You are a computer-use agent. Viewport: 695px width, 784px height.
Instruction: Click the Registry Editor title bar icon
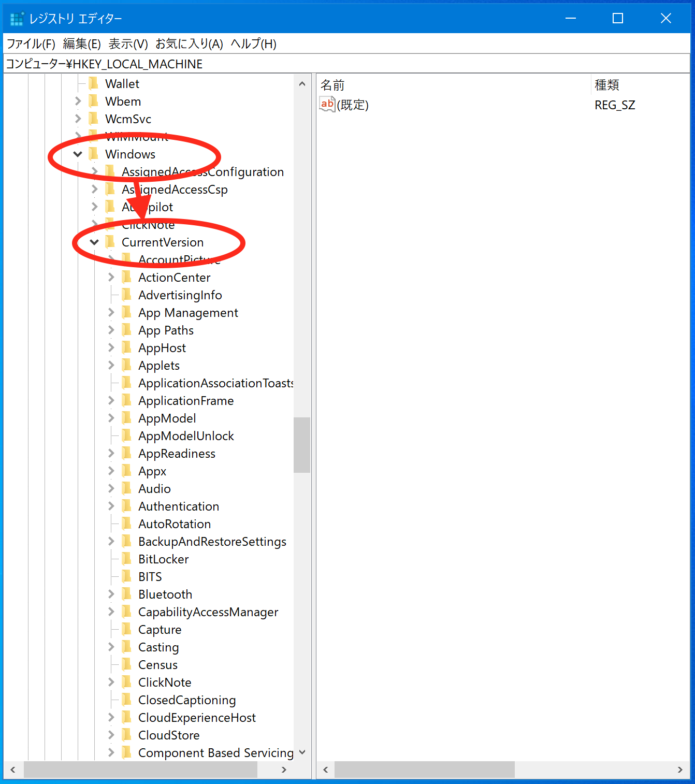(17, 18)
